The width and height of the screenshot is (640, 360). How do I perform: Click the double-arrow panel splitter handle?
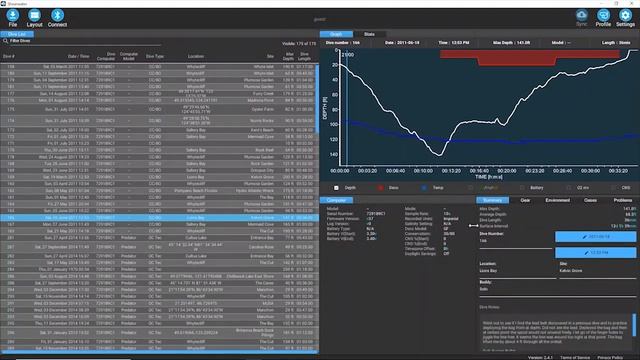tap(473, 225)
